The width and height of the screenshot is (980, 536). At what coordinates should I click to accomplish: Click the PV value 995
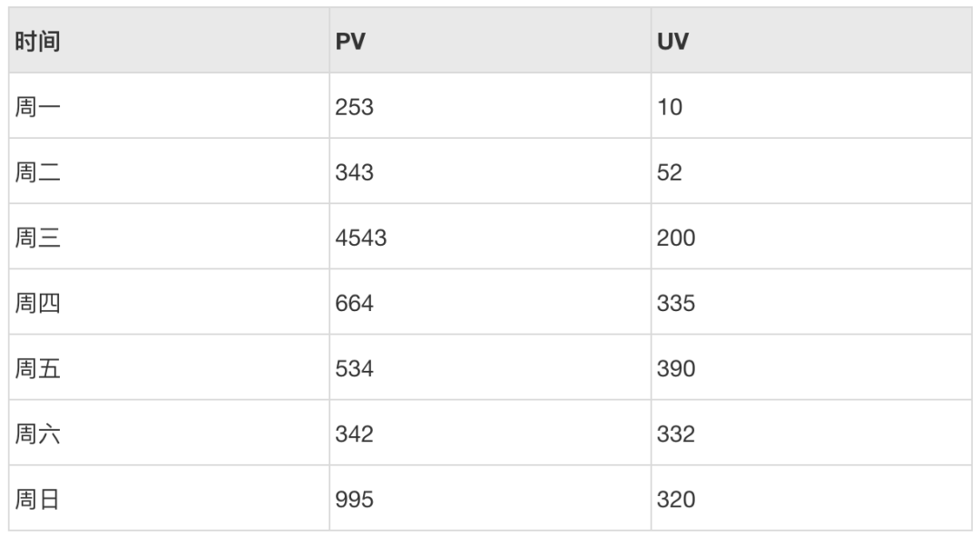355,499
